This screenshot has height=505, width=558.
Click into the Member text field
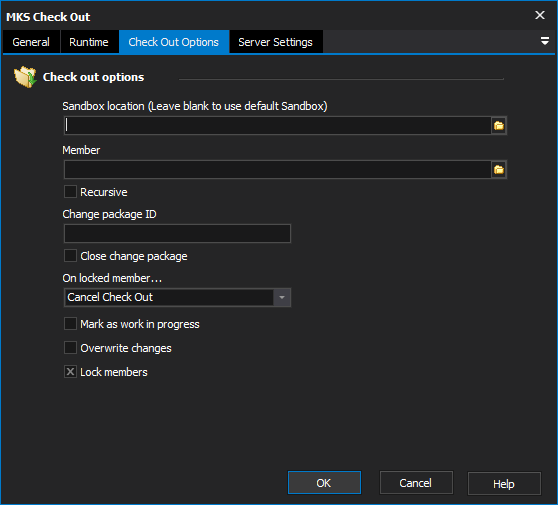coord(278,170)
